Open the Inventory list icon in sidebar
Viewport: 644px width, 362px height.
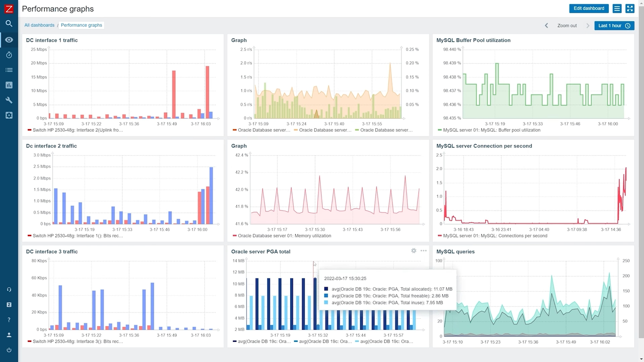9,70
